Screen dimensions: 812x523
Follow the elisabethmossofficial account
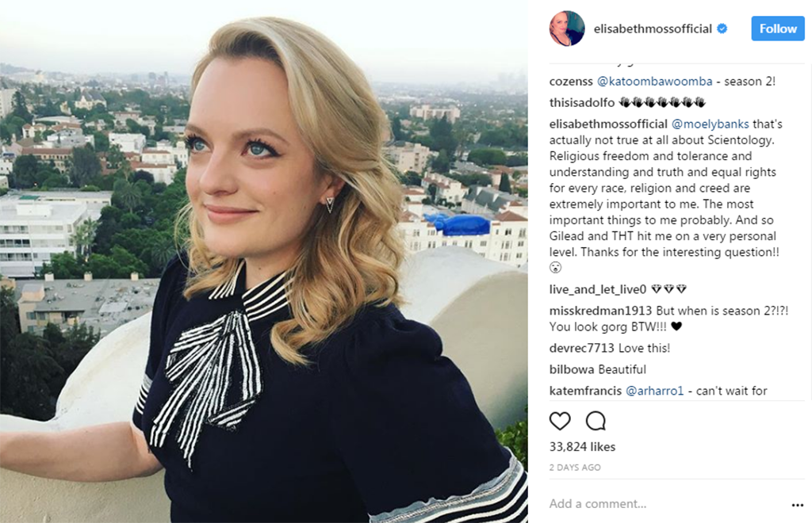tap(778, 29)
